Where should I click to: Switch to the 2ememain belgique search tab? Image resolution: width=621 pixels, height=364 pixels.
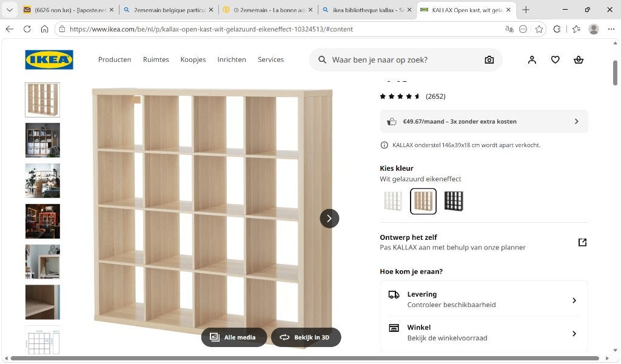[x=169, y=10]
